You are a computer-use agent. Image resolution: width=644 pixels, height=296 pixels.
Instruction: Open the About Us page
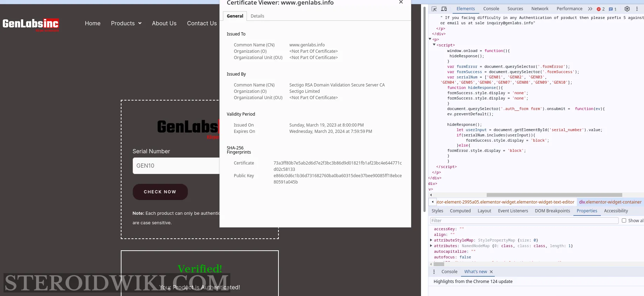164,23
